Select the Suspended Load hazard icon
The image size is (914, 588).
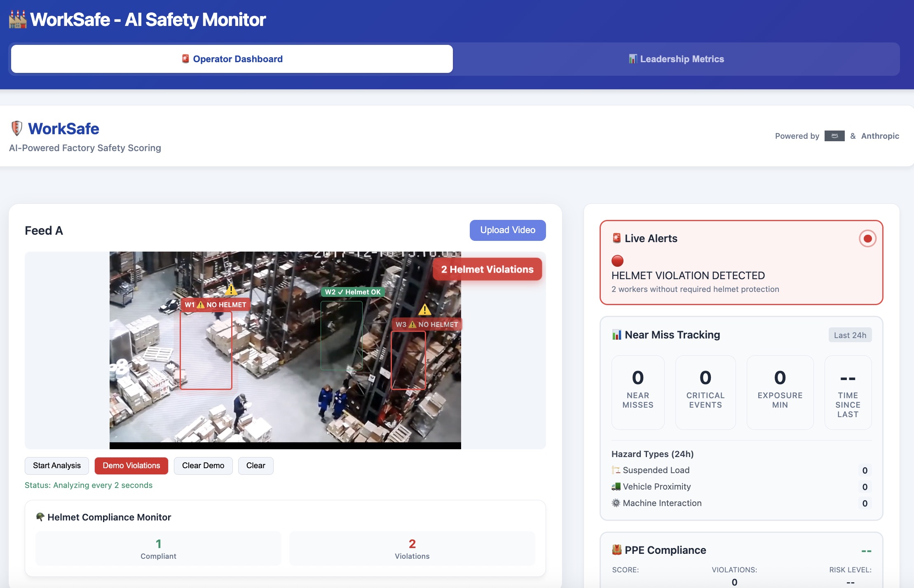[x=616, y=470]
